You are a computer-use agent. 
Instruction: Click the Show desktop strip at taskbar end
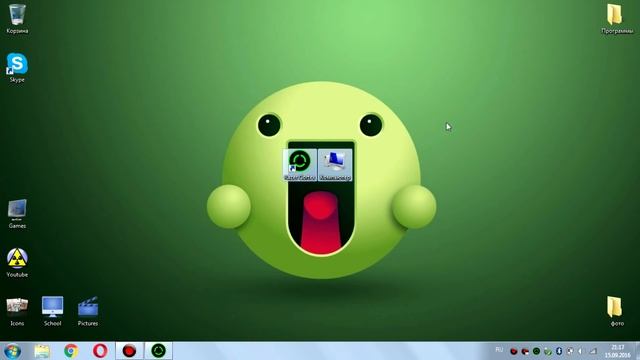[637, 351]
